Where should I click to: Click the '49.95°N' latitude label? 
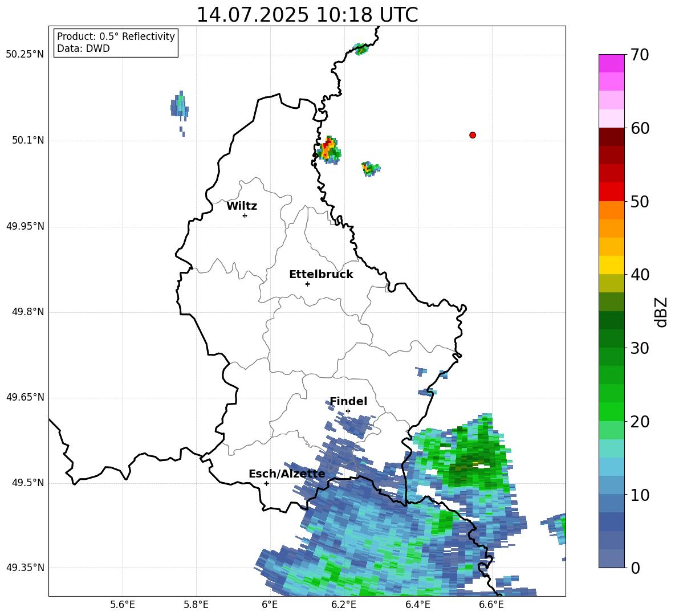point(25,226)
